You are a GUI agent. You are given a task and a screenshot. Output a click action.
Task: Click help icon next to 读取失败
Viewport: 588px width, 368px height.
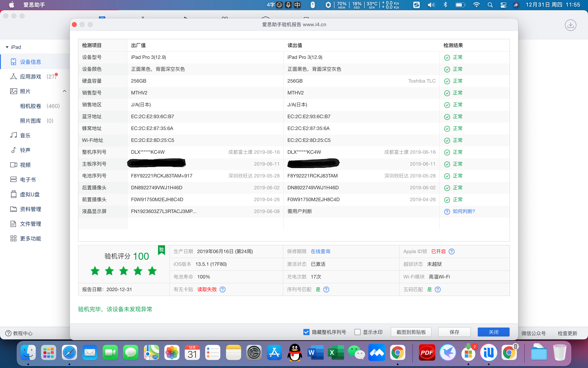223,289
